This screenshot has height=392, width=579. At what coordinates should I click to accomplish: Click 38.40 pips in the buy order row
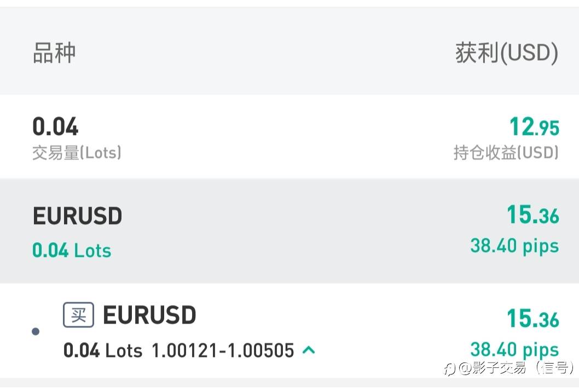click(x=514, y=349)
